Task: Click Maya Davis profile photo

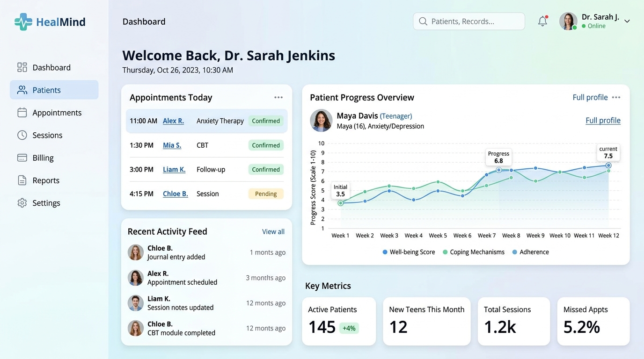Action: (x=321, y=121)
